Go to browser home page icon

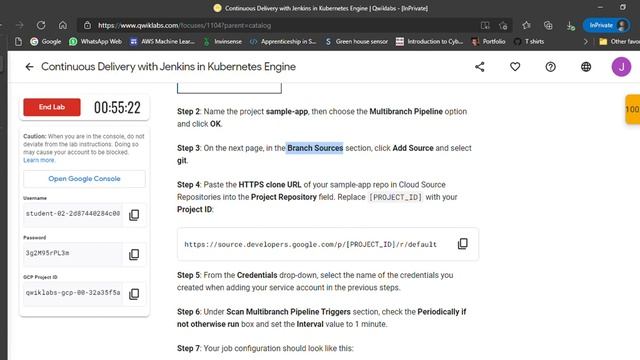[x=62, y=25]
